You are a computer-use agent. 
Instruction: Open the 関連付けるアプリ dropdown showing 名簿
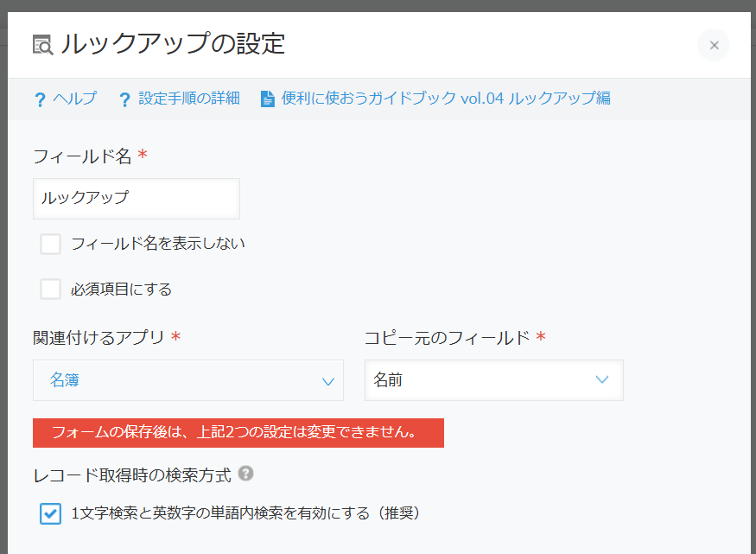click(x=187, y=380)
